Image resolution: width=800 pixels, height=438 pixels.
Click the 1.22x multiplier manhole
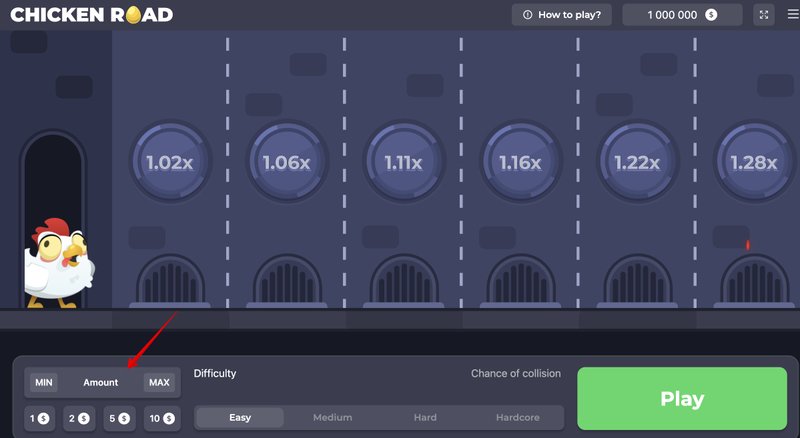[x=637, y=162]
